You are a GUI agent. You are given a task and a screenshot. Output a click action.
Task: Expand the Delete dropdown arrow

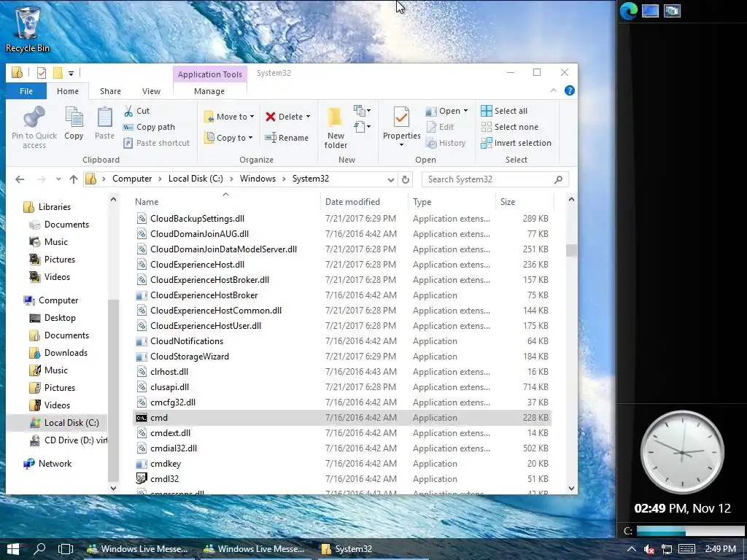(x=309, y=117)
